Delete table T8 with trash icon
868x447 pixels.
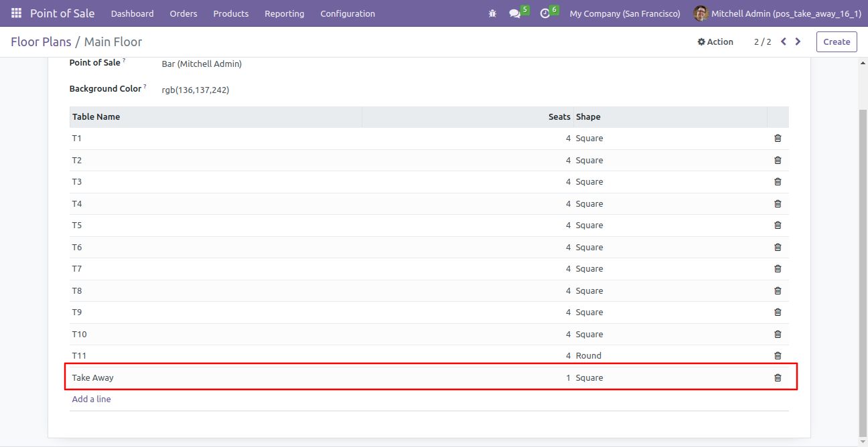point(778,290)
